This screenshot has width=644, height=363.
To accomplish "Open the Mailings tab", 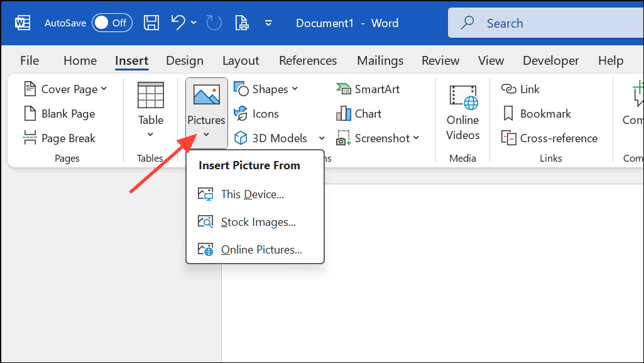I will tap(380, 61).
